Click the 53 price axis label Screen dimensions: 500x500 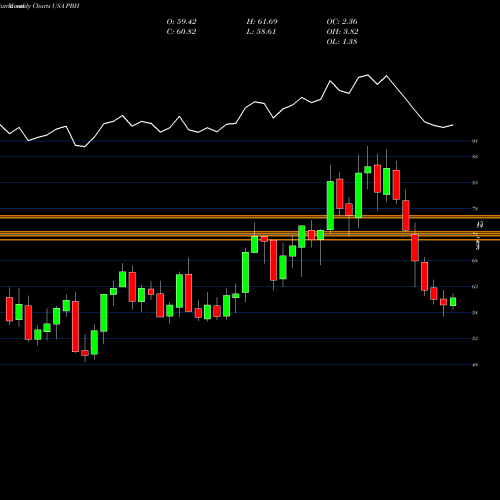(475, 339)
